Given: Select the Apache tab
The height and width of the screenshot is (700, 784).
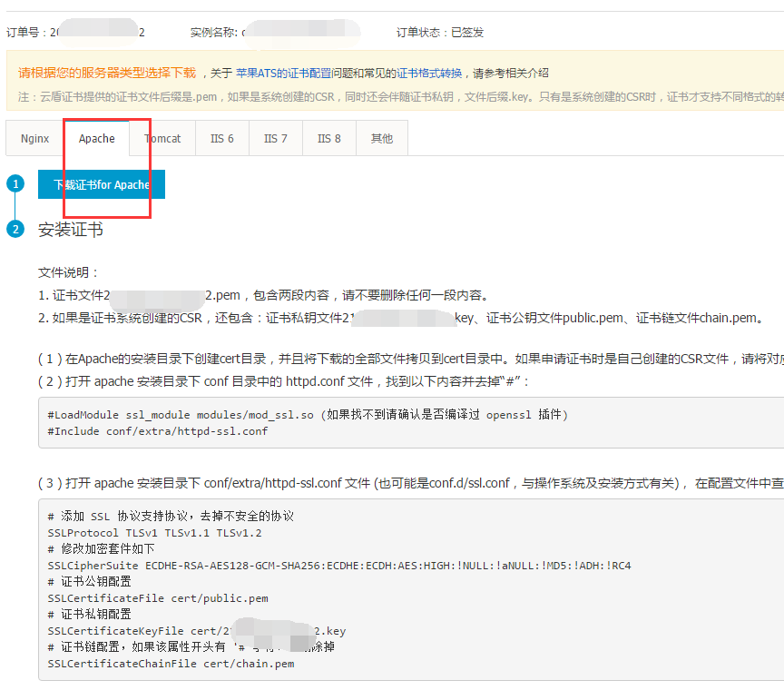Looking at the screenshot, I should (x=96, y=139).
